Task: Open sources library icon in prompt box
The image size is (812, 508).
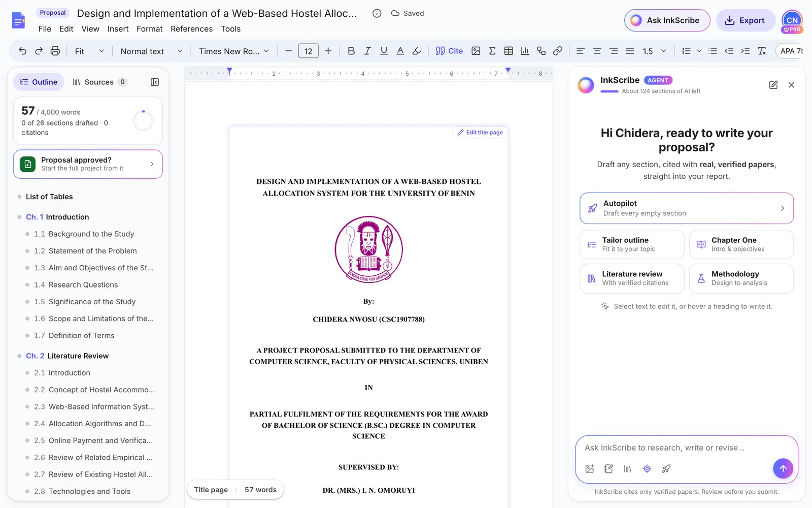Action: (628, 469)
